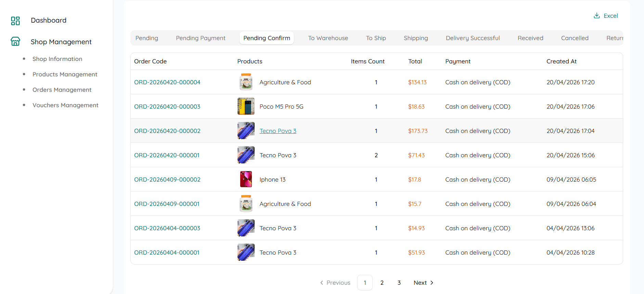
Task: Click the Shop Management storefront icon
Action: 15,41
